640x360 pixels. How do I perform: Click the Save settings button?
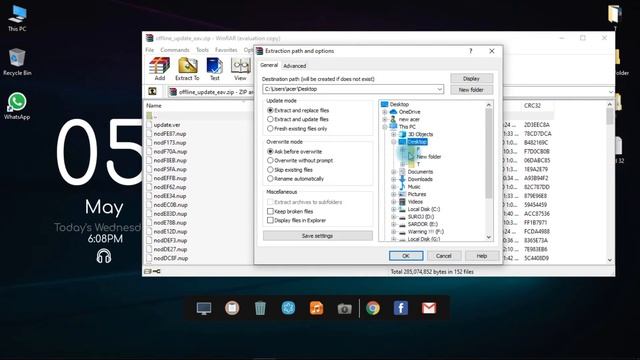point(318,236)
